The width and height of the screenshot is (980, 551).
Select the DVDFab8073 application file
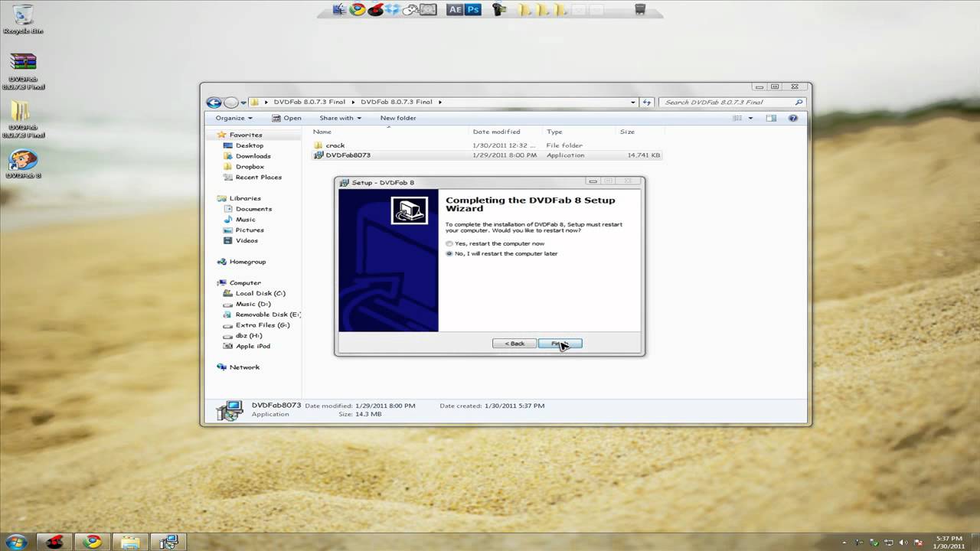coord(488,155)
